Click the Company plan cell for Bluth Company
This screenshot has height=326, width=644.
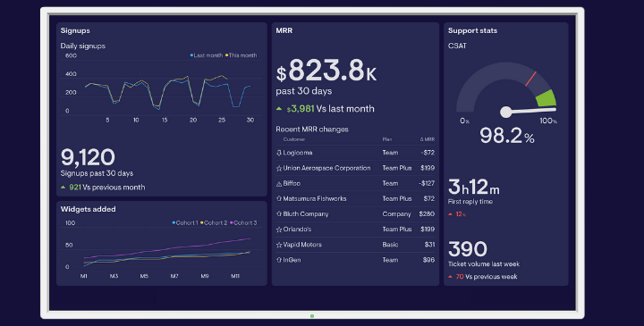pyautogui.click(x=397, y=214)
